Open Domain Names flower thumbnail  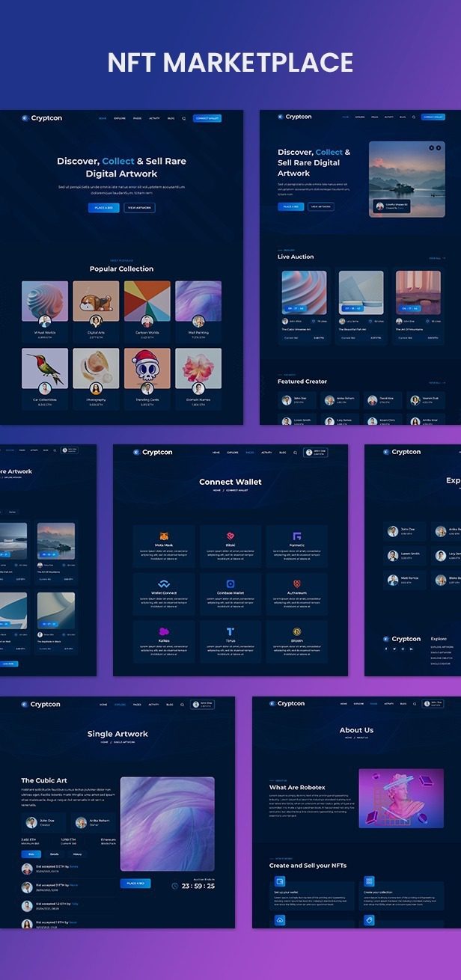(x=198, y=368)
